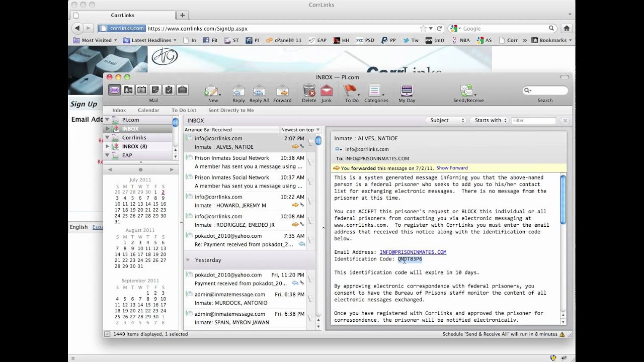Clear the filter with X button
Screen dimensions: 644x362
click(x=565, y=121)
